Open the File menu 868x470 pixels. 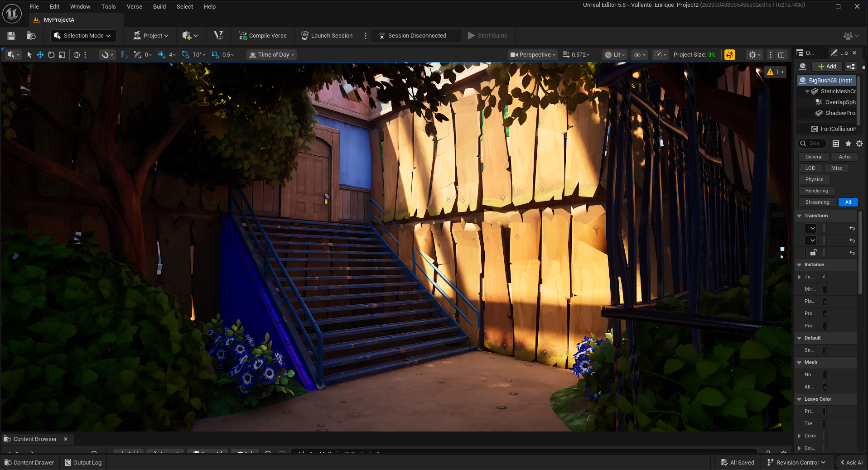[34, 7]
